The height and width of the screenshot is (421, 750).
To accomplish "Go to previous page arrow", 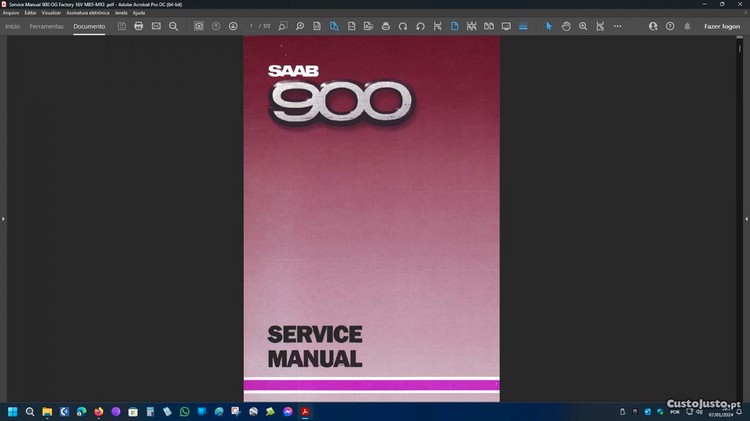I will (x=216, y=26).
